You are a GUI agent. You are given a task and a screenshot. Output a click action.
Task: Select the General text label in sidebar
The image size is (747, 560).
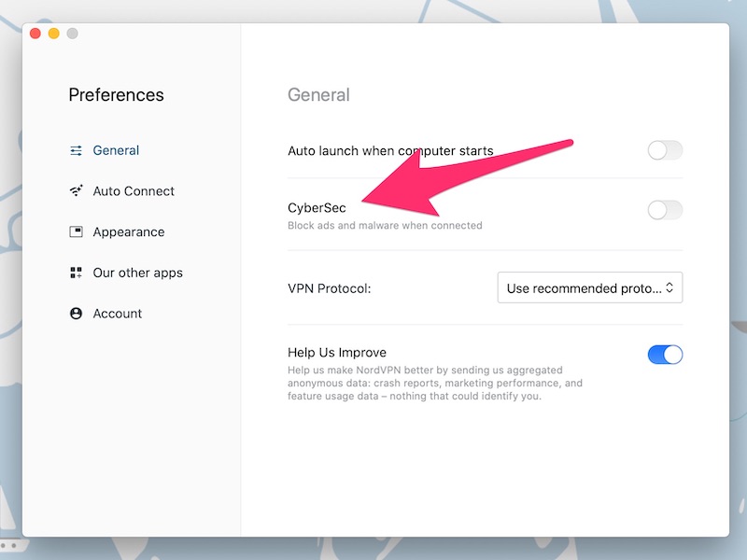click(x=116, y=150)
